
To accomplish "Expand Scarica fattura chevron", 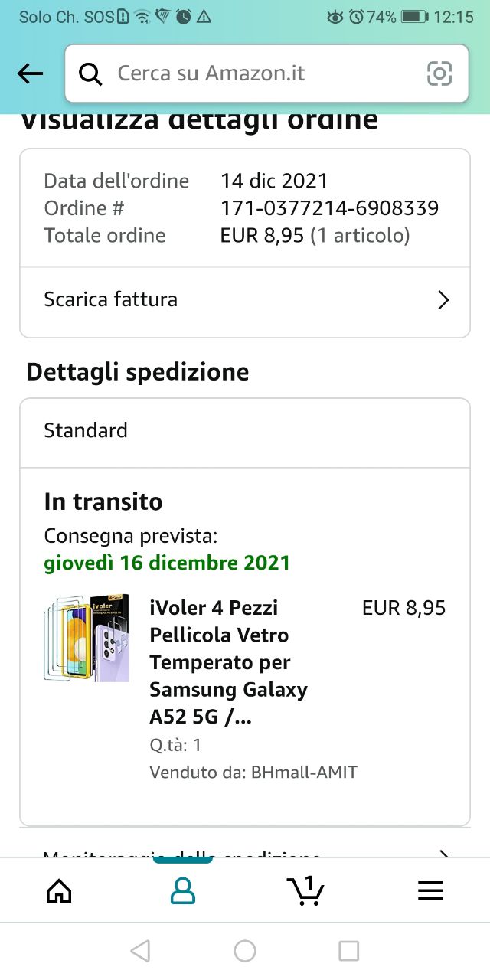I will coord(443,300).
